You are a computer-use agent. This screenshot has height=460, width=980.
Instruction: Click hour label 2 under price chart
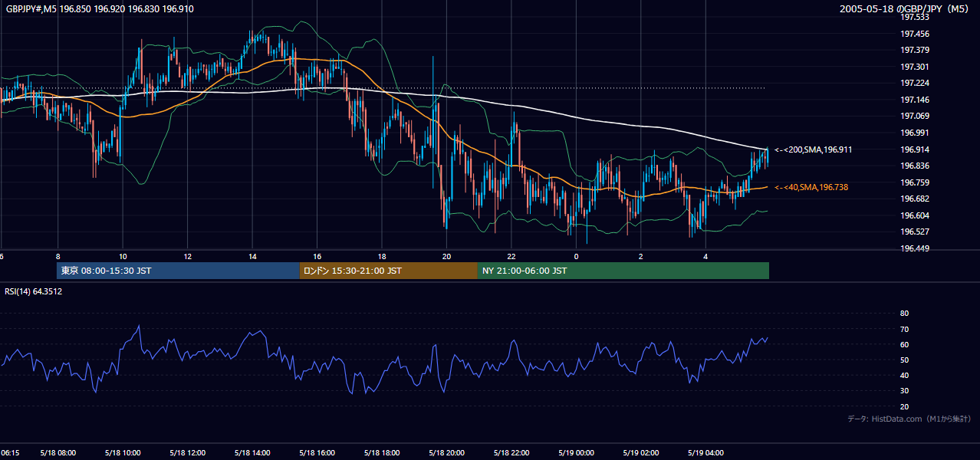click(641, 256)
